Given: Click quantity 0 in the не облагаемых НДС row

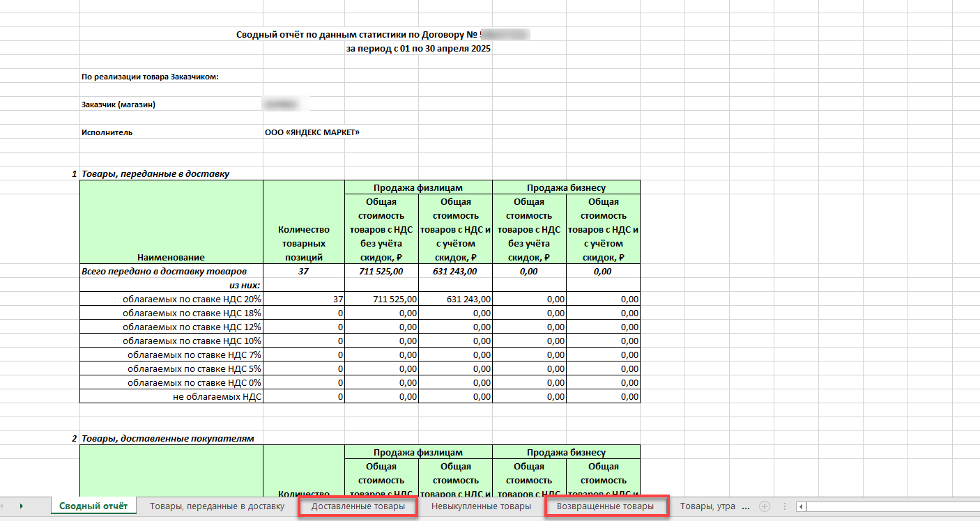Looking at the screenshot, I should coord(303,396).
